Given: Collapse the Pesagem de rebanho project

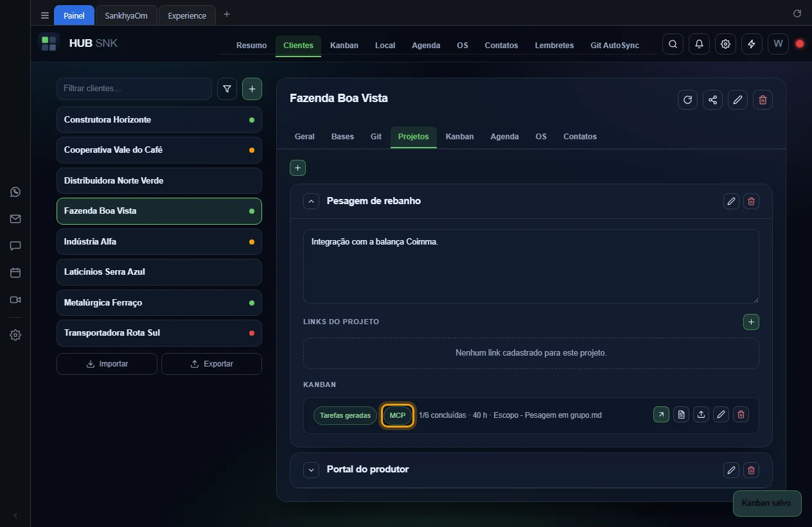Looking at the screenshot, I should coord(311,202).
